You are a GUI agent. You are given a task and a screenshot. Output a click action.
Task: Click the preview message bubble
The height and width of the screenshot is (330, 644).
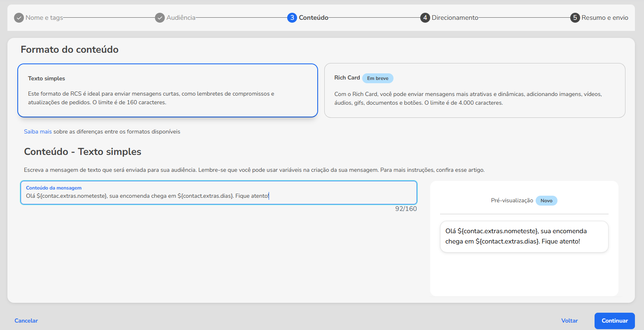tap(524, 236)
